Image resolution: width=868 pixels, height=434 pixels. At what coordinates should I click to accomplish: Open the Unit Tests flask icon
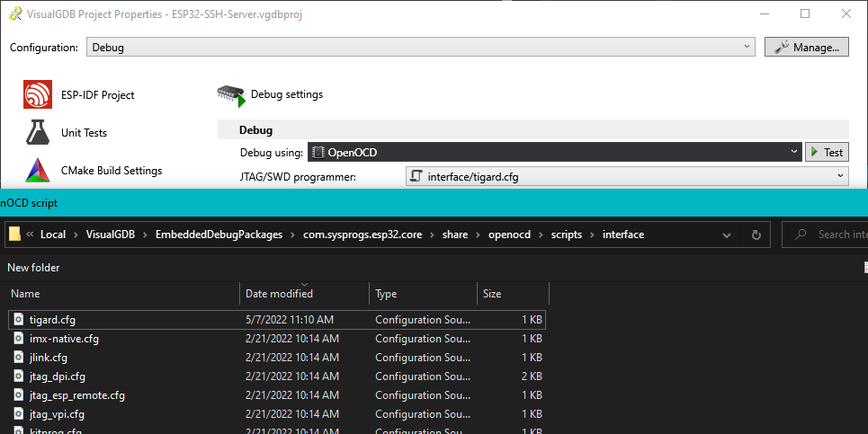(x=38, y=133)
